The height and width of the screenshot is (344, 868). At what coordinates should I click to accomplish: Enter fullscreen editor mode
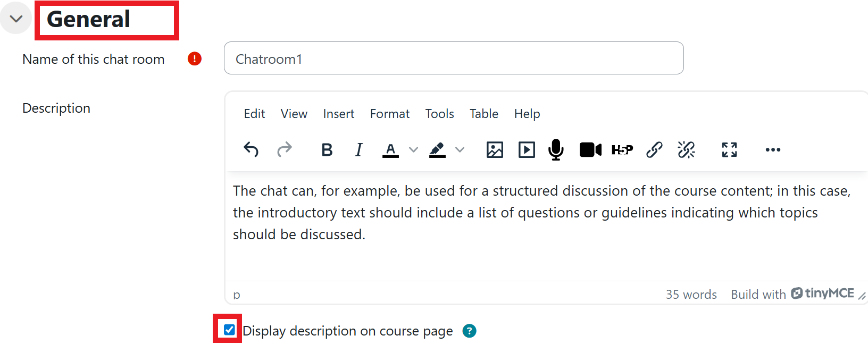point(729,150)
